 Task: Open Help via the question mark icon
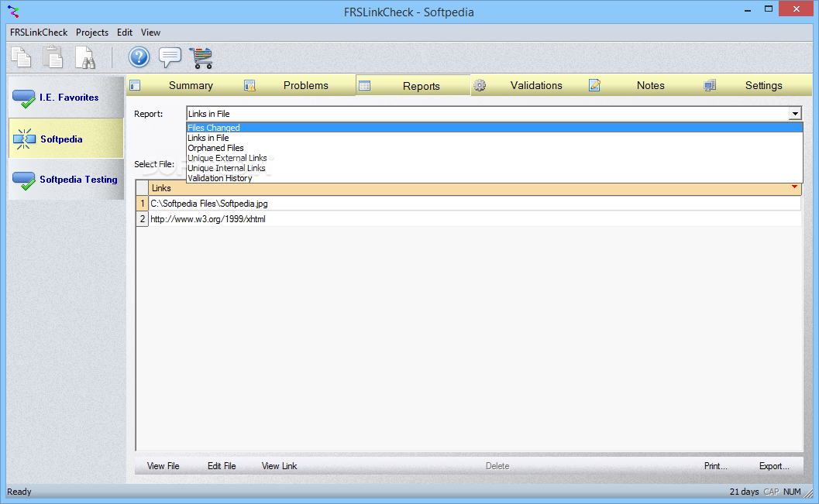(139, 57)
